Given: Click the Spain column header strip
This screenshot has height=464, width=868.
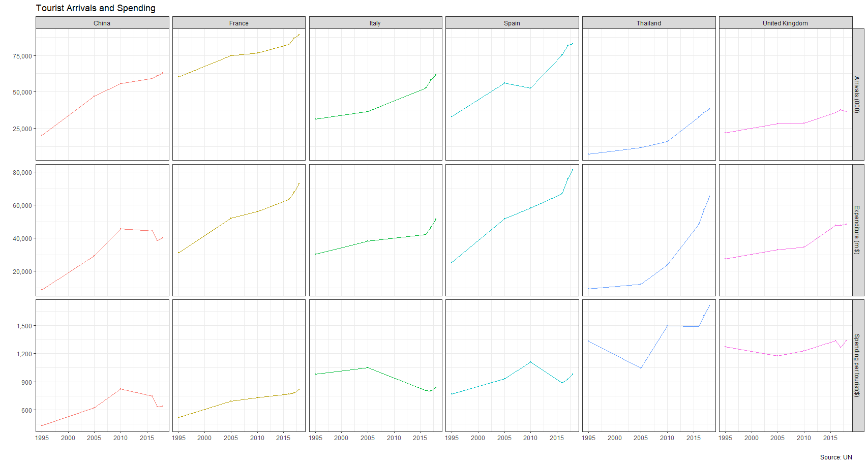Looking at the screenshot, I should coord(512,23).
